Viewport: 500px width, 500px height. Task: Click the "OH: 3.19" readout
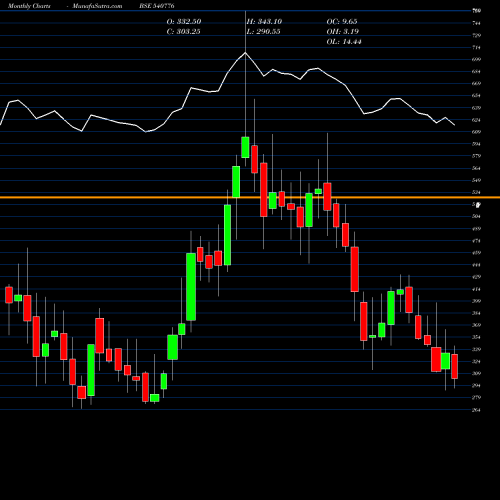coord(342,31)
